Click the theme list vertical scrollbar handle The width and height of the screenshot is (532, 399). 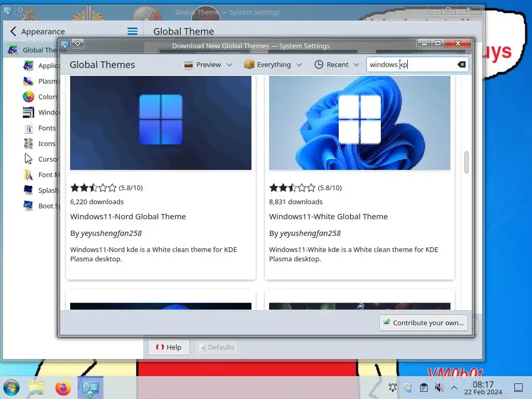467,162
